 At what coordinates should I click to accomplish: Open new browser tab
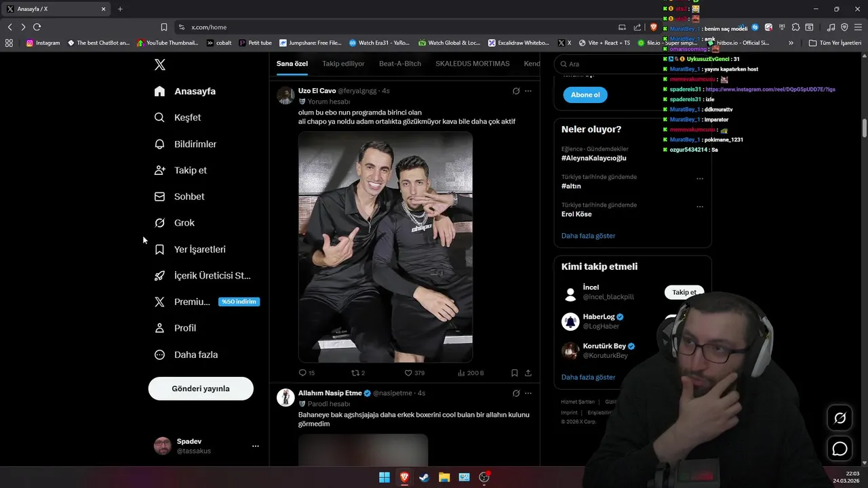tap(120, 9)
